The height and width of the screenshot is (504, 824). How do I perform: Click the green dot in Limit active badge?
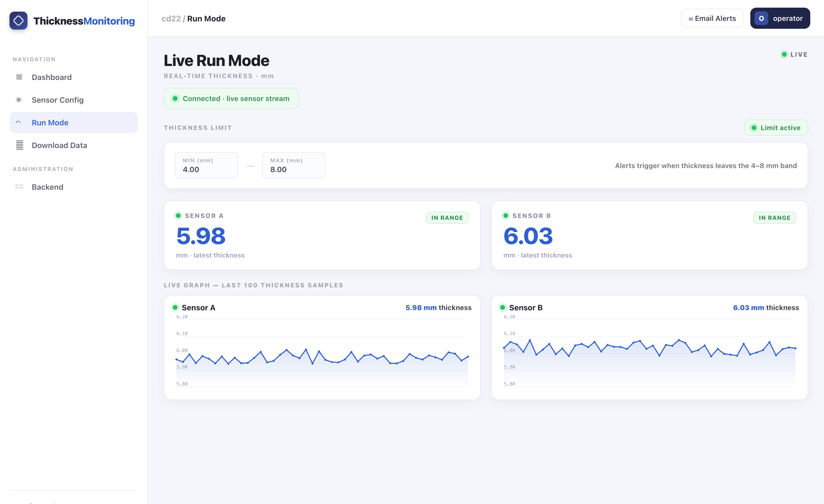click(x=754, y=128)
